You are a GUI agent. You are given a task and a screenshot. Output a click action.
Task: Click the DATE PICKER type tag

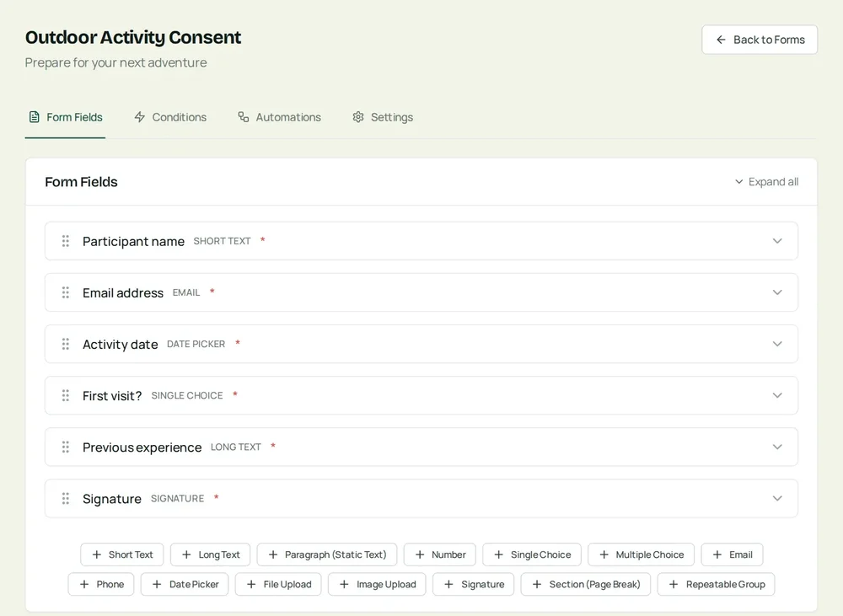[196, 344]
